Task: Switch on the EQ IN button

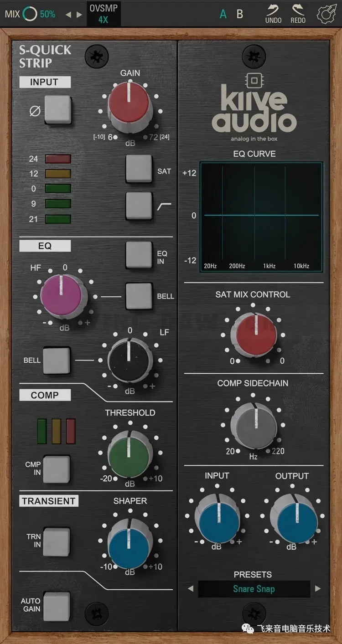Action: coord(139,255)
